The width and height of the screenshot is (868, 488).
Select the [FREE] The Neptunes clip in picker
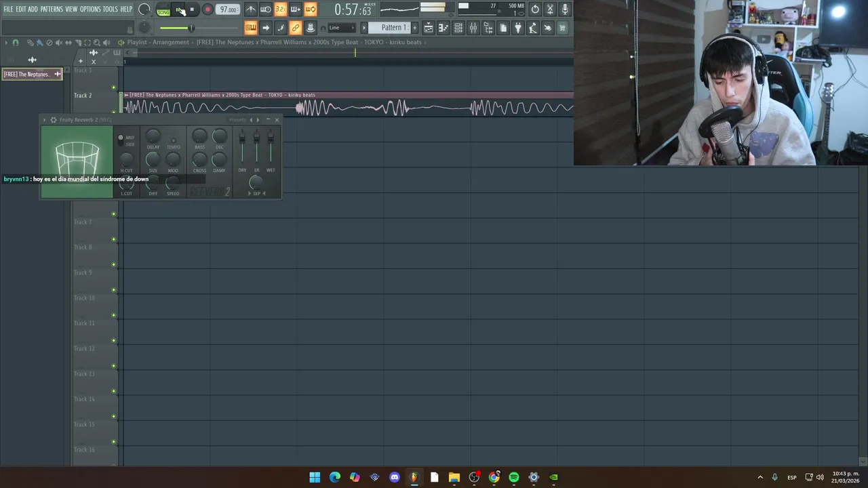click(31, 74)
